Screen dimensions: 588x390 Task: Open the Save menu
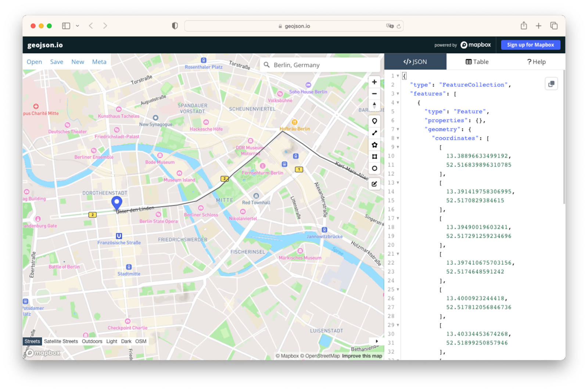[x=57, y=62]
